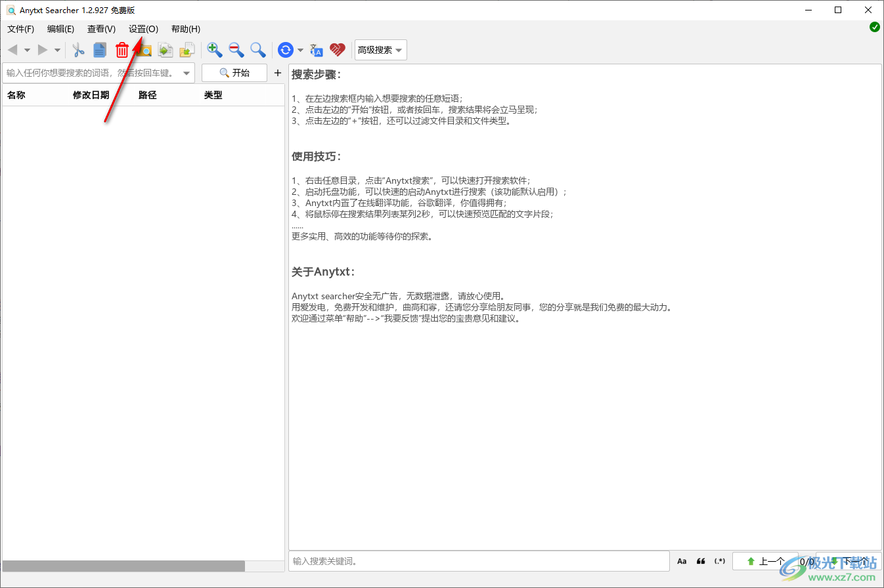Viewport: 884px width, 588px height.
Task: Expand the search history dropdown arrow
Action: [x=187, y=73]
